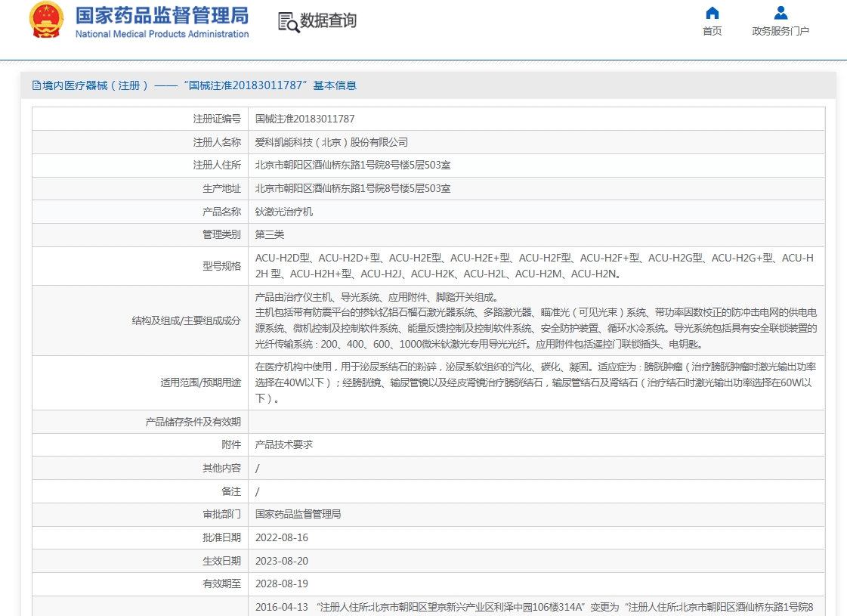Click the 审批部门 label cell
Image resolution: width=847 pixels, height=616 pixels.
pyautogui.click(x=140, y=515)
